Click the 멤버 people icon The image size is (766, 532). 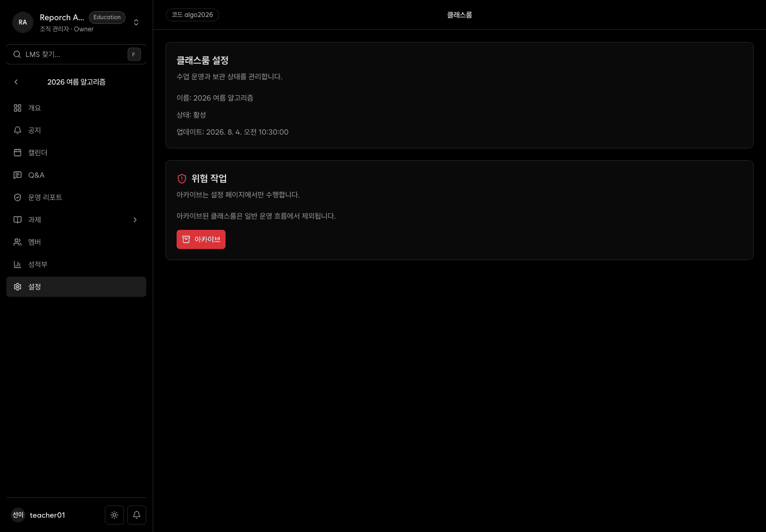pos(18,242)
